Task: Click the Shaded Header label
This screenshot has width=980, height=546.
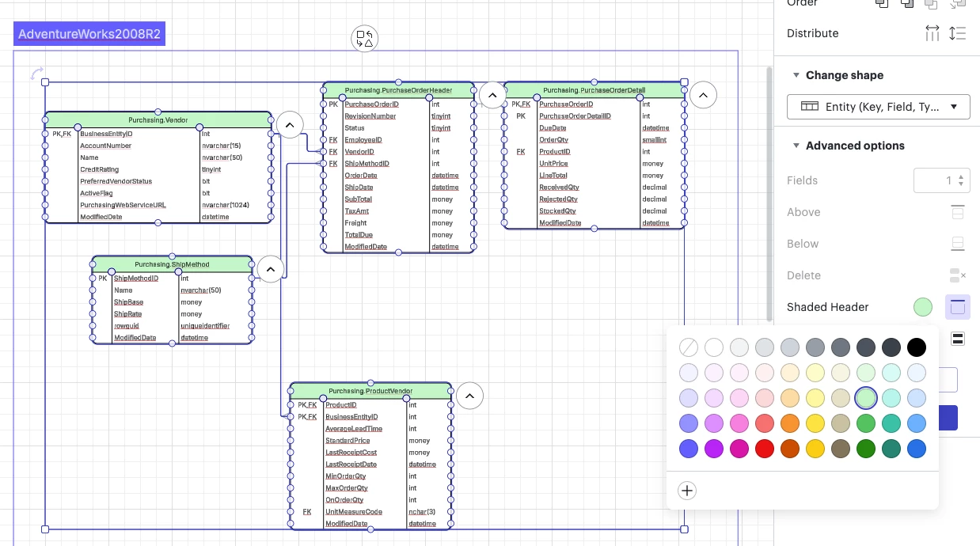Action: tap(828, 307)
